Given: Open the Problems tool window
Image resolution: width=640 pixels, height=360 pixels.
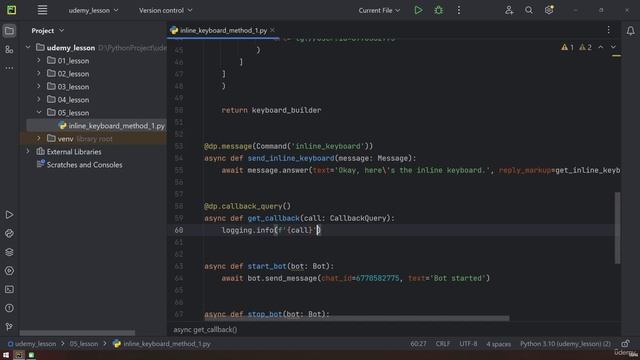Looking at the screenshot, I should point(9,308).
